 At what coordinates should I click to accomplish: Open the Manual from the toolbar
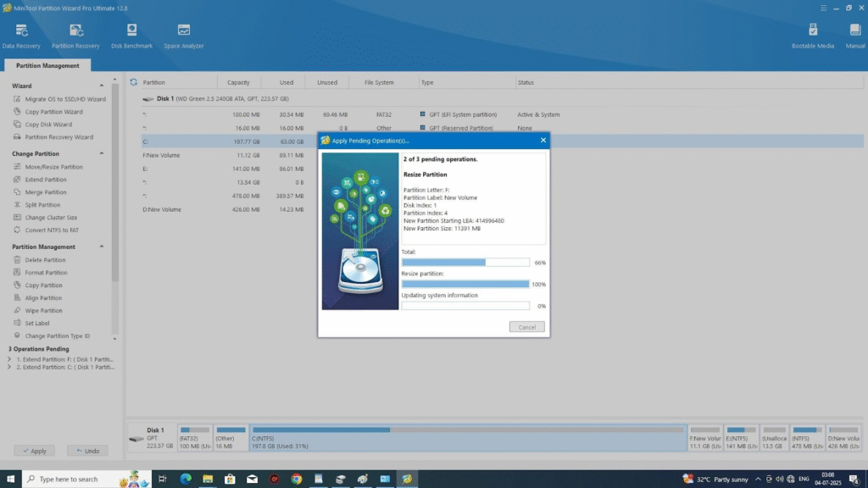[855, 36]
